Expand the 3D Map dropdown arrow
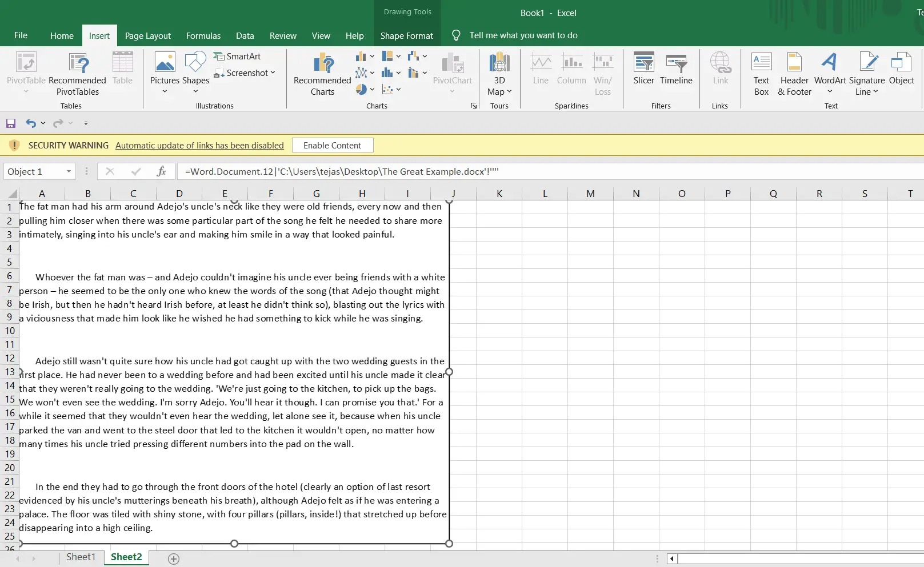The height and width of the screenshot is (567, 924). point(509,91)
